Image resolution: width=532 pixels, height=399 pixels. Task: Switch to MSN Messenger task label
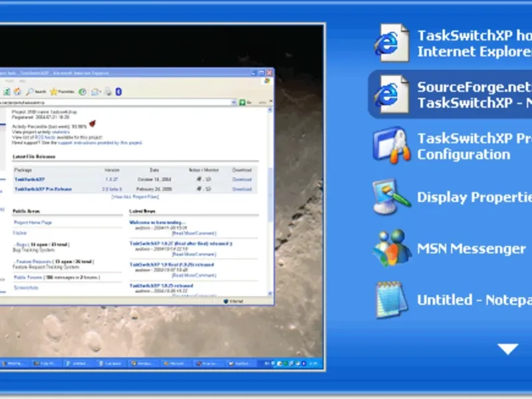click(x=471, y=249)
